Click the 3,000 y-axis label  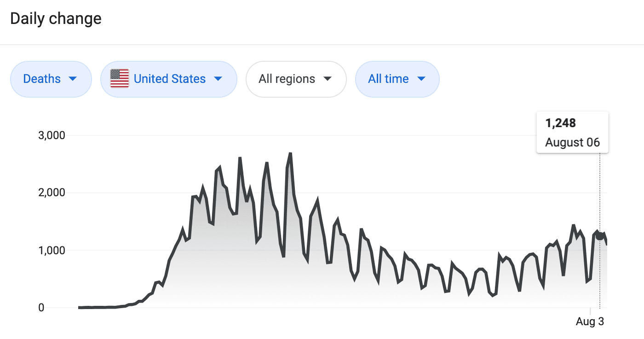coord(52,135)
